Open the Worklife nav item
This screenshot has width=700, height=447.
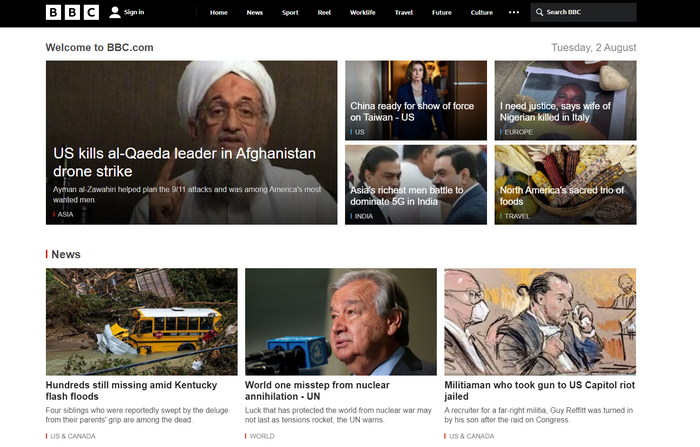(x=362, y=13)
